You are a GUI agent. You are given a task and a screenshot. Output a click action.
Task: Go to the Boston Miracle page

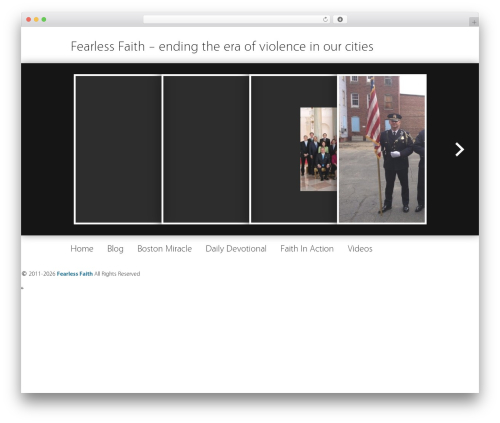point(165,249)
